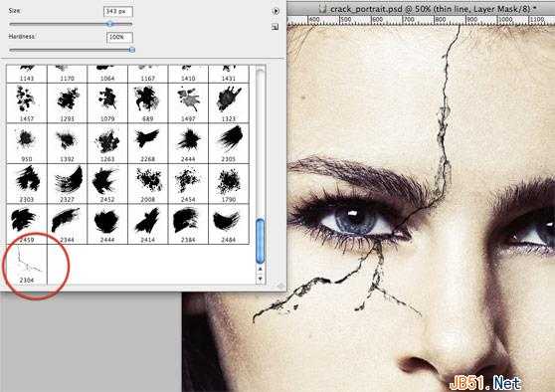
Task: Select brush preset 2484
Action: click(x=229, y=224)
